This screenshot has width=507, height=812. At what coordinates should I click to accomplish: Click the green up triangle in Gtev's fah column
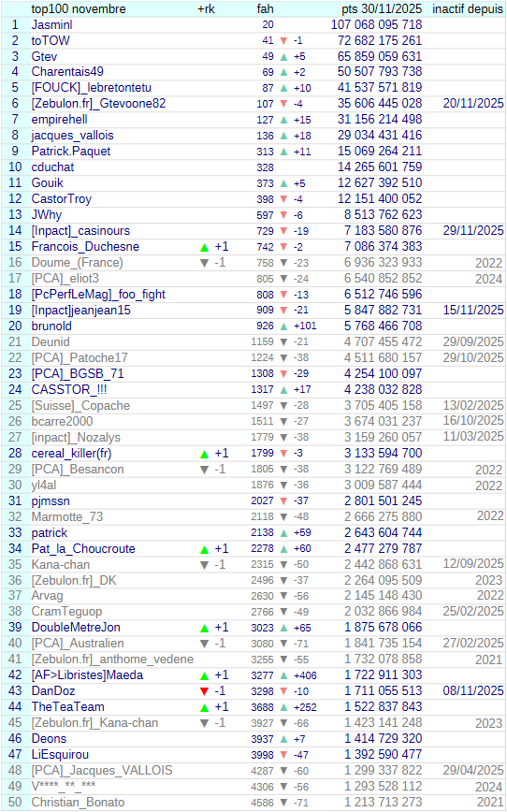tap(283, 57)
